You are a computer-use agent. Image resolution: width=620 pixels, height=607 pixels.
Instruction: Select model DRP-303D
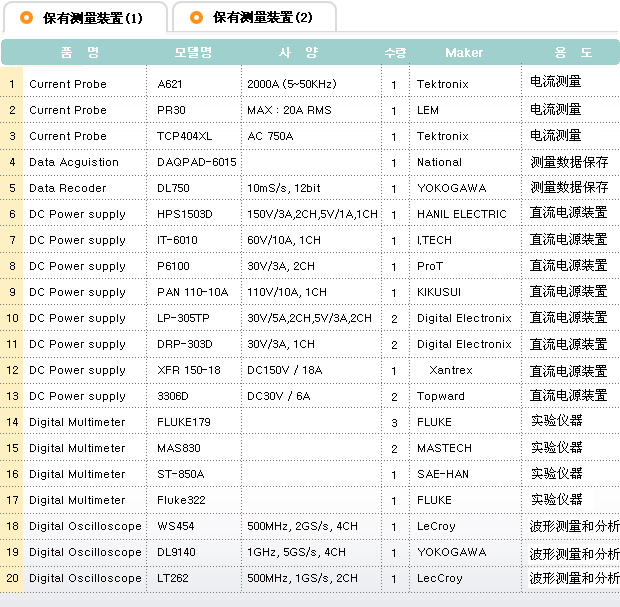[x=185, y=344]
